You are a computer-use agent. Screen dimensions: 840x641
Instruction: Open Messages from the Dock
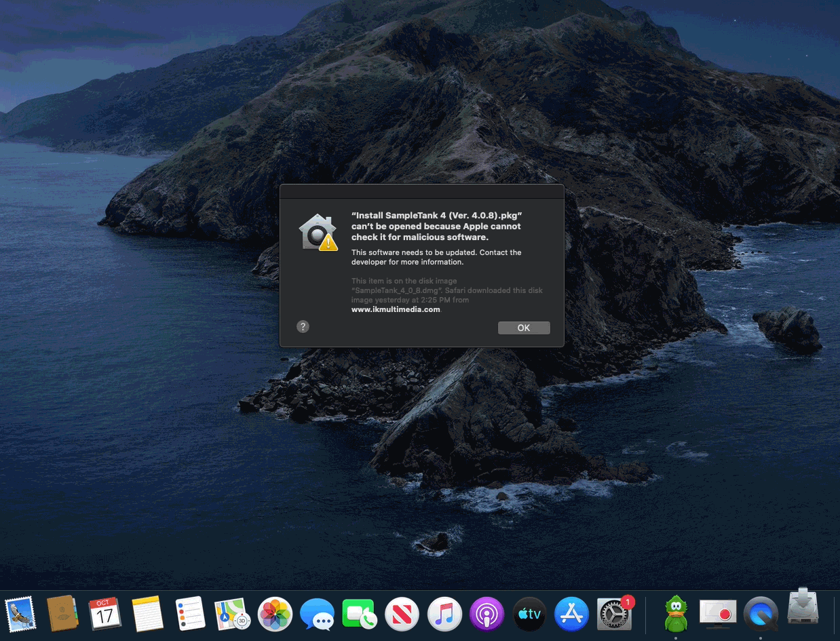point(318,615)
